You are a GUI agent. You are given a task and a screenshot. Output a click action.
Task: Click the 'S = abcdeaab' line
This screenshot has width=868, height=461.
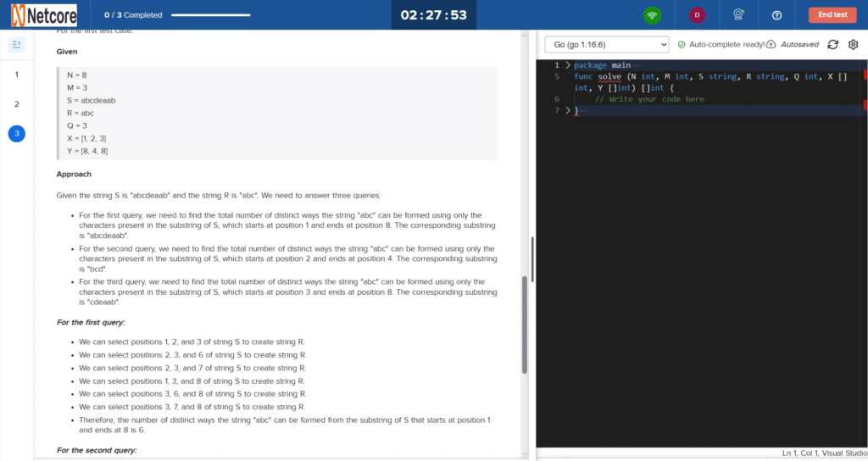pos(92,100)
